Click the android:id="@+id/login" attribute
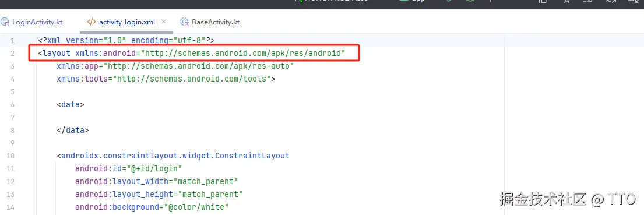This screenshot has width=644, height=215. click(x=129, y=168)
